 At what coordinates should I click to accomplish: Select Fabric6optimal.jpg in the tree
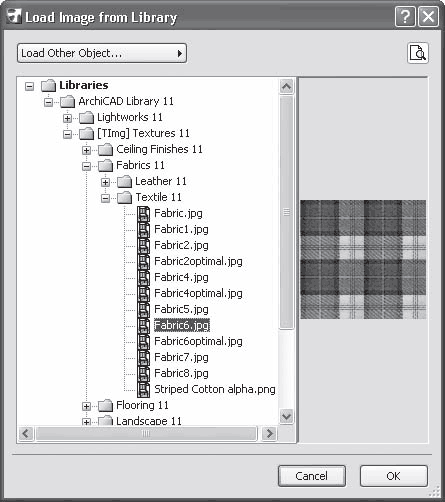[x=198, y=341]
